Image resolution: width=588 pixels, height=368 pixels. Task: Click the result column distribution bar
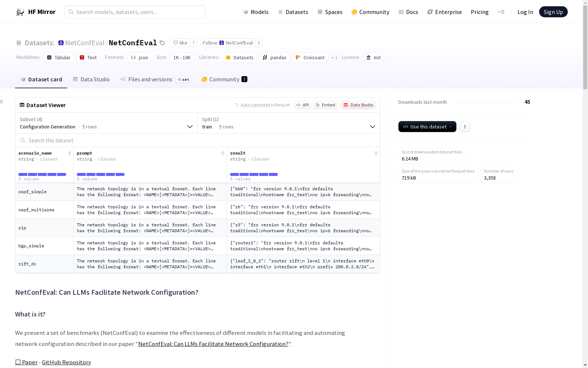[x=254, y=174]
